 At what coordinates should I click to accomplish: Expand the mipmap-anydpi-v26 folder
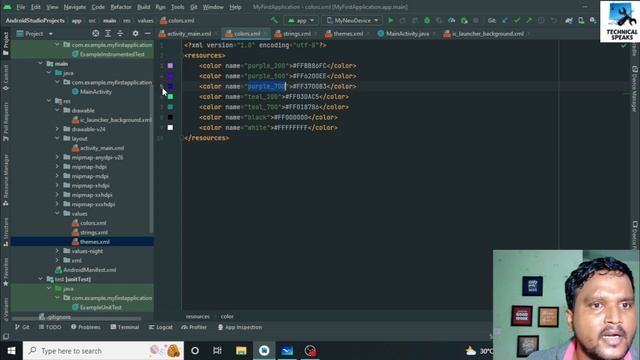pos(57,157)
